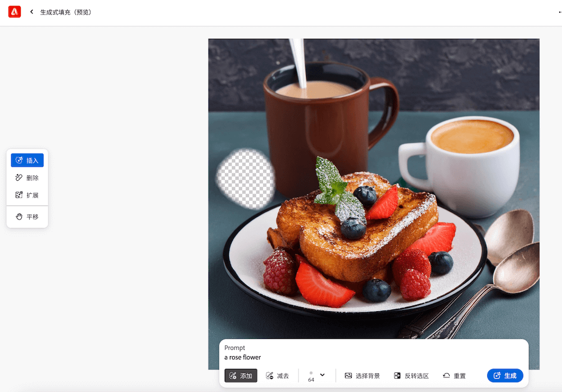This screenshot has width=562, height=392.
Task: Click the transparent checkered selection area
Action: 246,179
